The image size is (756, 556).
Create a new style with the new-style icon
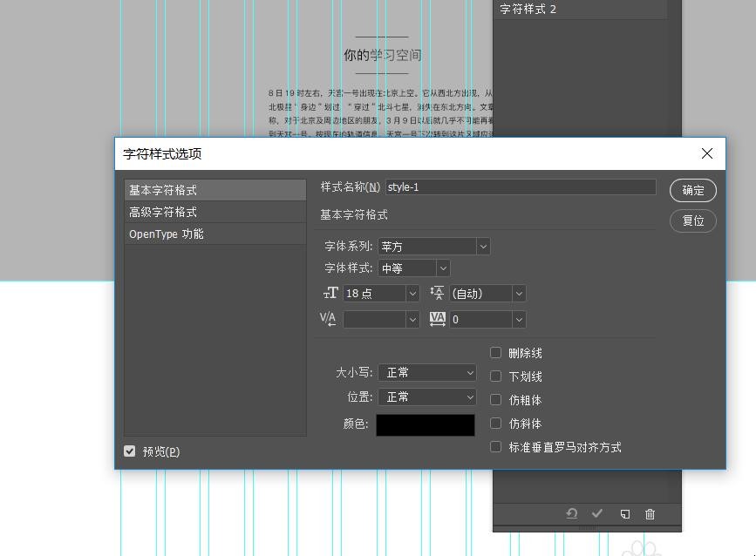pyautogui.click(x=624, y=514)
